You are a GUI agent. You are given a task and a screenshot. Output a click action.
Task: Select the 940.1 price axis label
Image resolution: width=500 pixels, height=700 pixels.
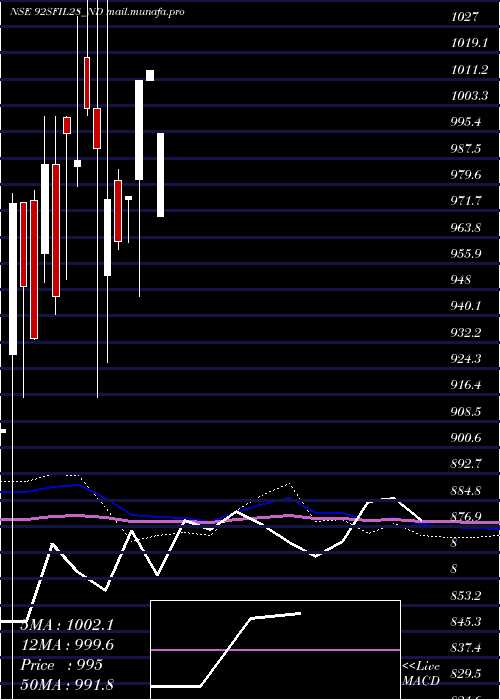pos(466,306)
